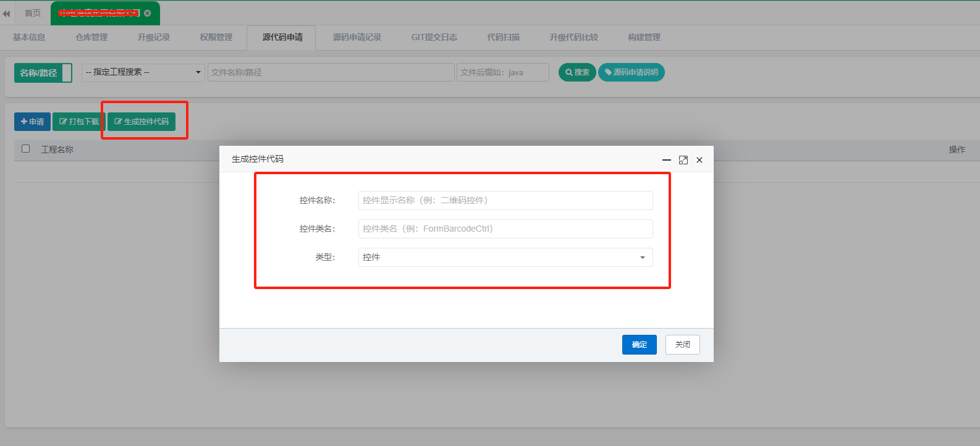Confirm the dialog with 确定
The height and width of the screenshot is (446, 980).
coord(640,345)
